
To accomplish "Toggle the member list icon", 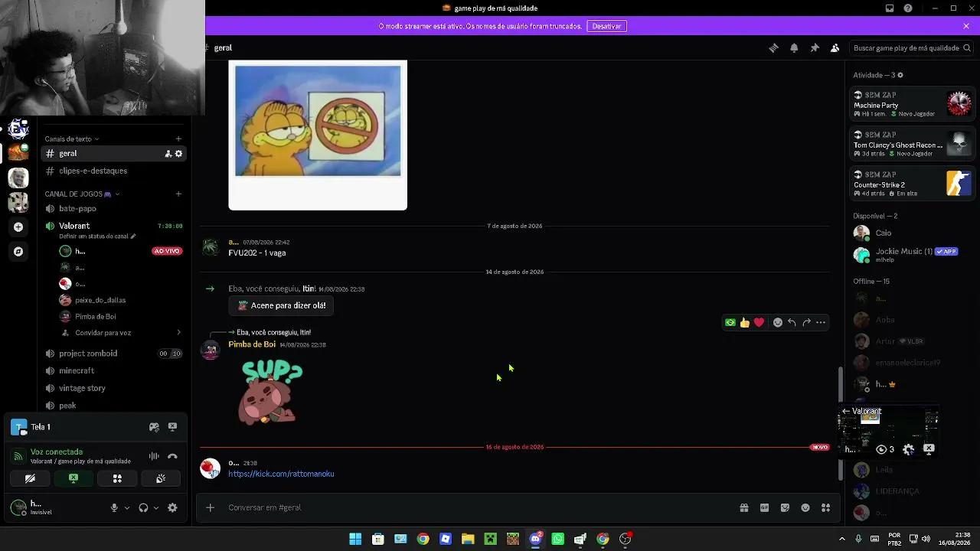I will 835,47.
